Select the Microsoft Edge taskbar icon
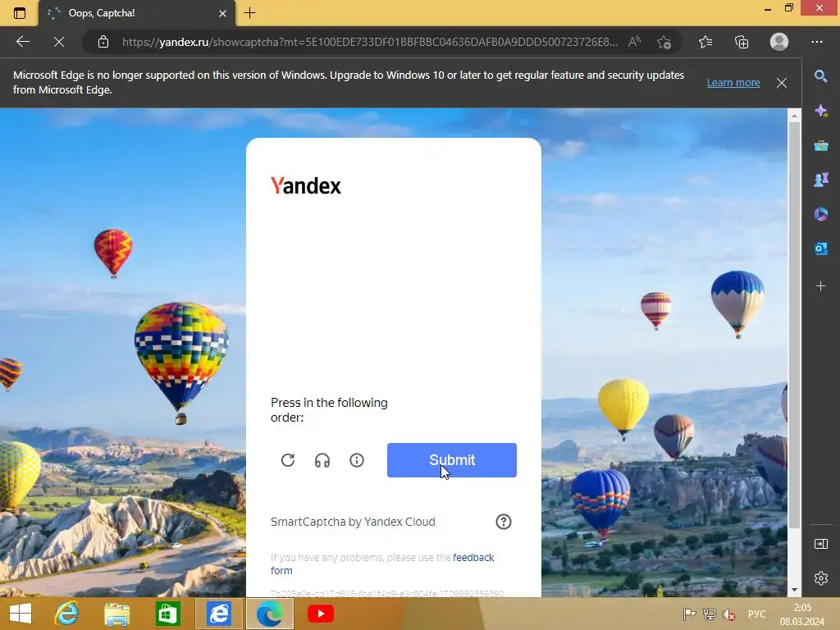The image size is (840, 630). [x=269, y=614]
